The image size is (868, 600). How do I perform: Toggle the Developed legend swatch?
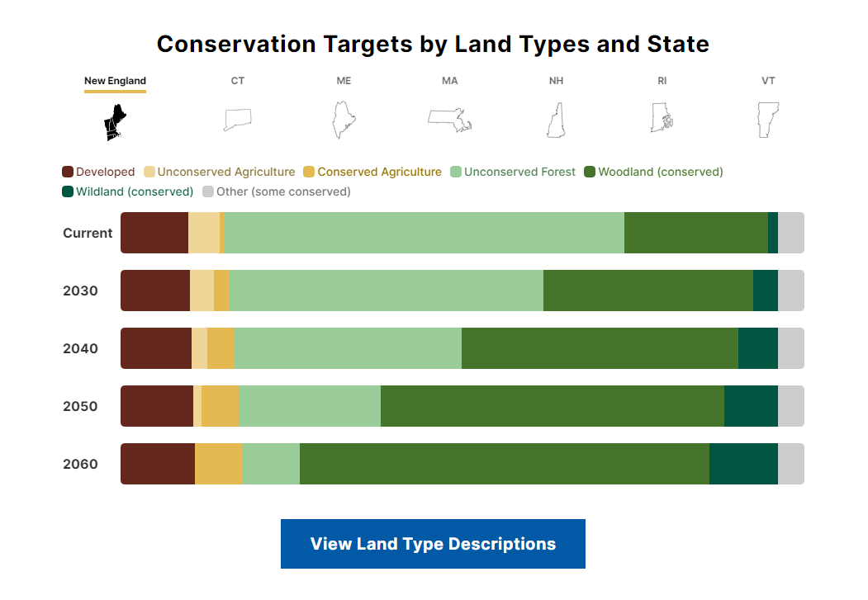coord(68,172)
